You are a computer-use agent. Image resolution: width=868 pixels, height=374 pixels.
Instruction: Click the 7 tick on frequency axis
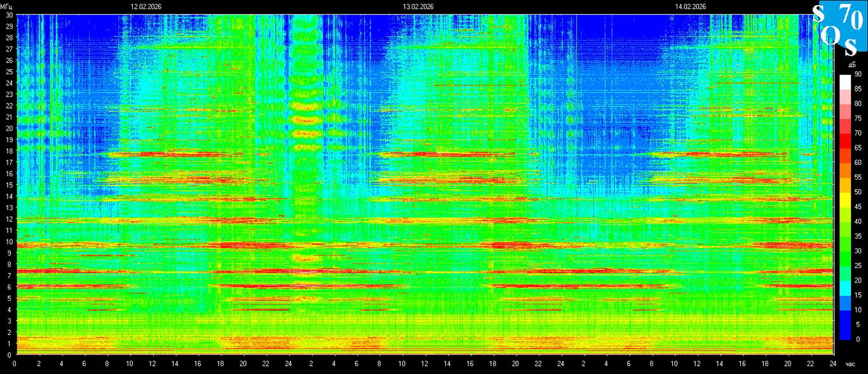(9, 276)
